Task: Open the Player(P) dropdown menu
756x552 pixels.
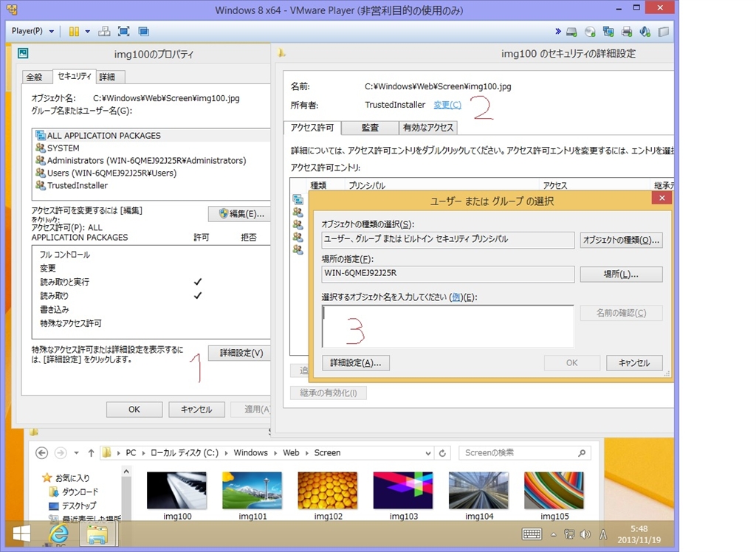Action: tap(32, 32)
